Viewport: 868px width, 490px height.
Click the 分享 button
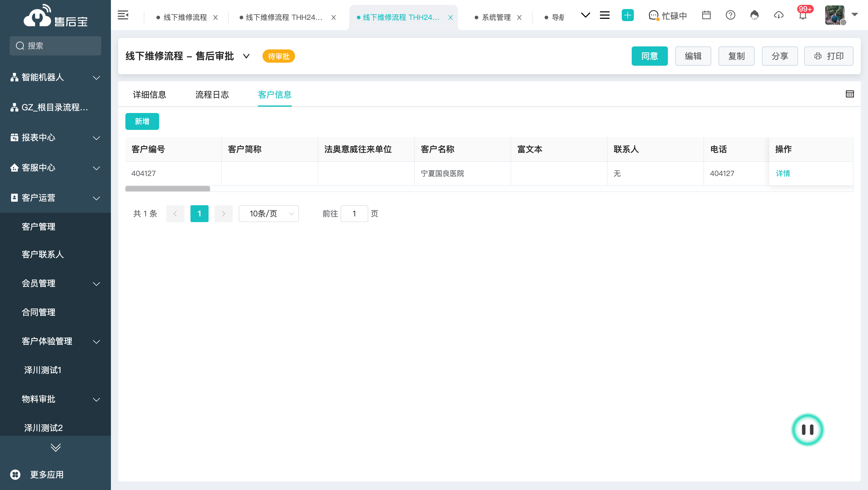click(x=780, y=56)
